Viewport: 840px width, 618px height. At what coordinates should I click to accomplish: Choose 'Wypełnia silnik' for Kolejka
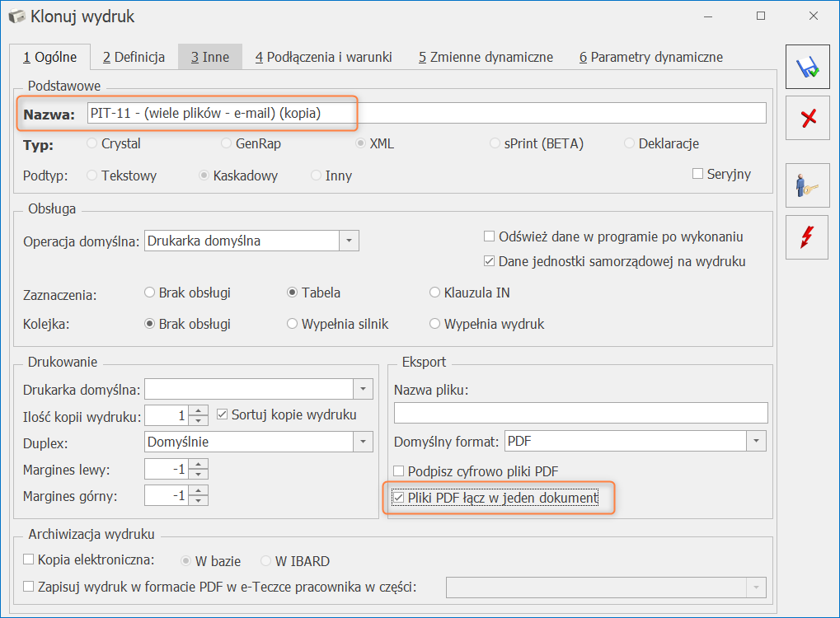tap(293, 324)
